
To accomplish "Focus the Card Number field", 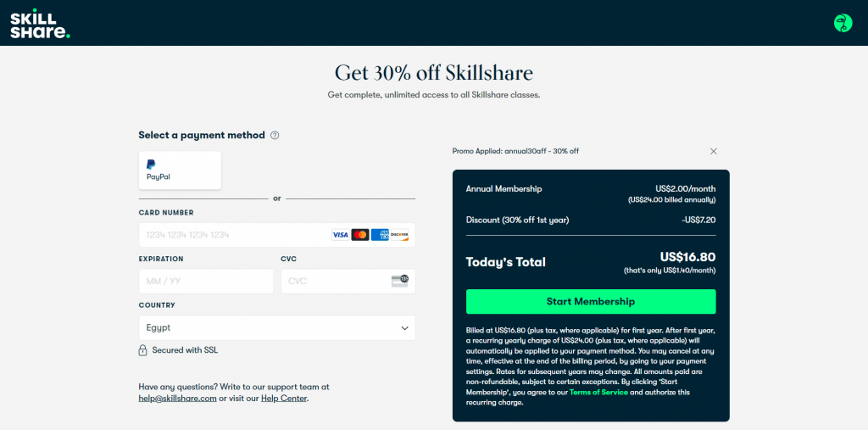I will click(277, 235).
